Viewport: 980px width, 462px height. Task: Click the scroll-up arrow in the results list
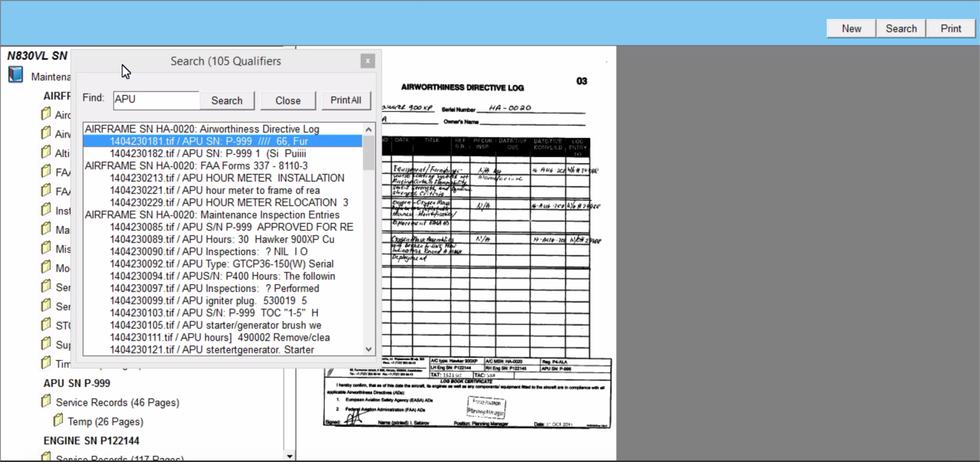pos(368,129)
